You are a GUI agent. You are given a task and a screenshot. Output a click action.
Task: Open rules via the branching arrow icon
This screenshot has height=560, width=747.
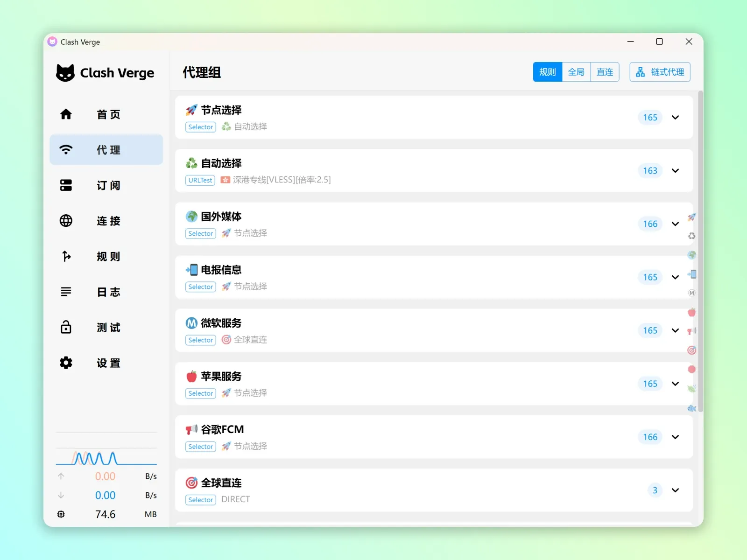66,256
